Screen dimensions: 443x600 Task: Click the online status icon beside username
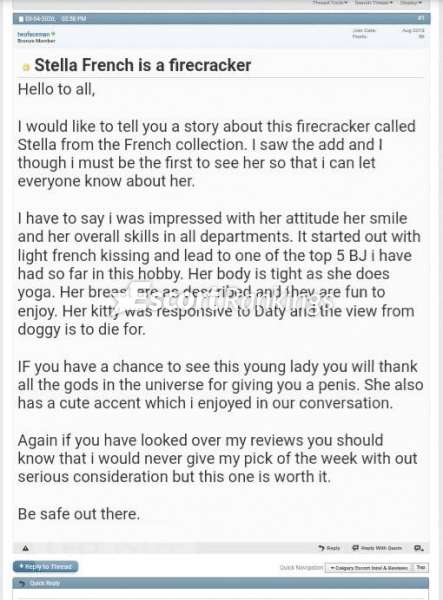(53, 34)
